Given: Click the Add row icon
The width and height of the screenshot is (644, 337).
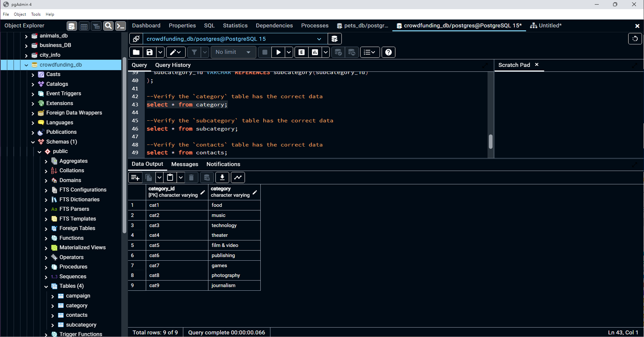Looking at the screenshot, I should 135,178.
